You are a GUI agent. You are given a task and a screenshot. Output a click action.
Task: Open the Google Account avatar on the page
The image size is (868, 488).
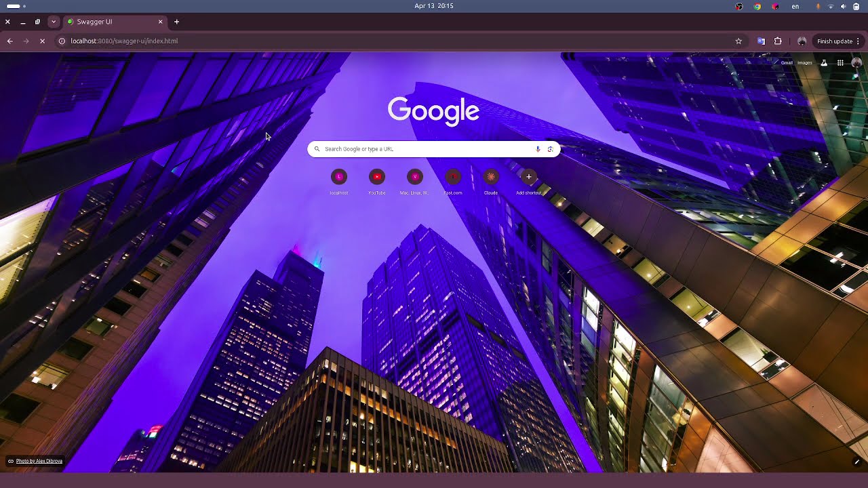[856, 63]
